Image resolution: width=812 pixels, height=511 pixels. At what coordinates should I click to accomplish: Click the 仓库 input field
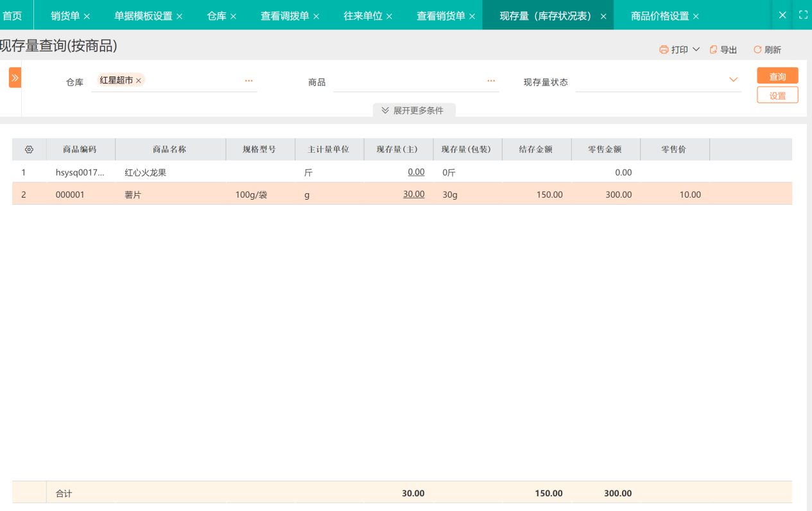(174, 82)
